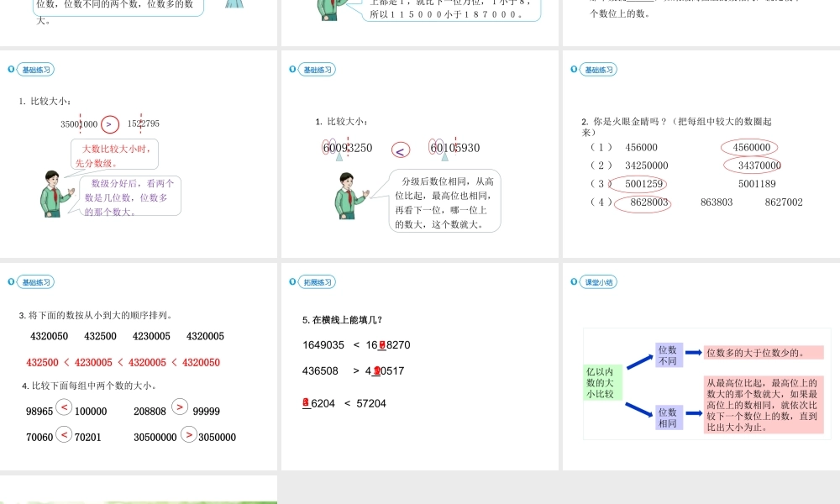This screenshot has width=840, height=504.
Task: Click the blue audio icon next to 拓展练习
Action: pyautogui.click(x=291, y=282)
